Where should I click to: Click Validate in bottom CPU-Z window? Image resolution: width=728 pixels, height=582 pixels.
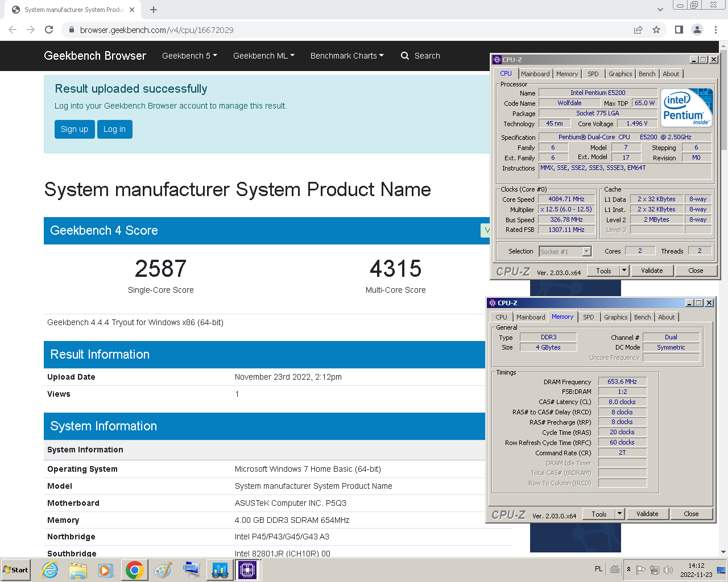coord(647,514)
